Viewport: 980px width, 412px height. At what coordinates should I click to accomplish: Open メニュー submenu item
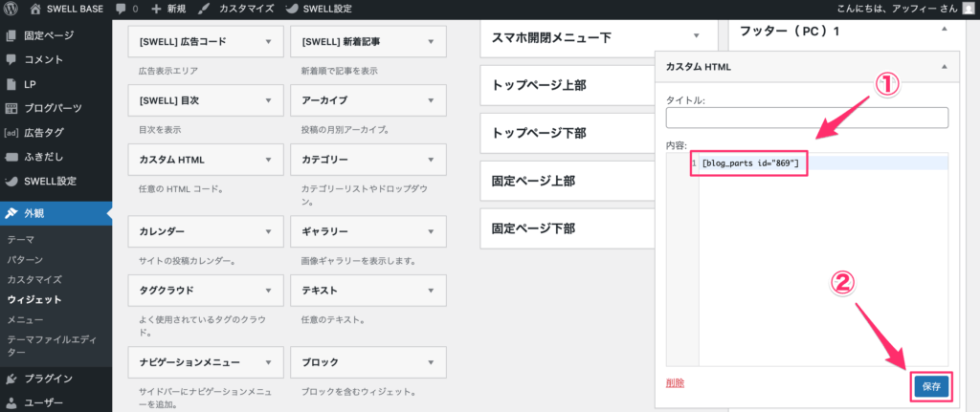click(25, 320)
